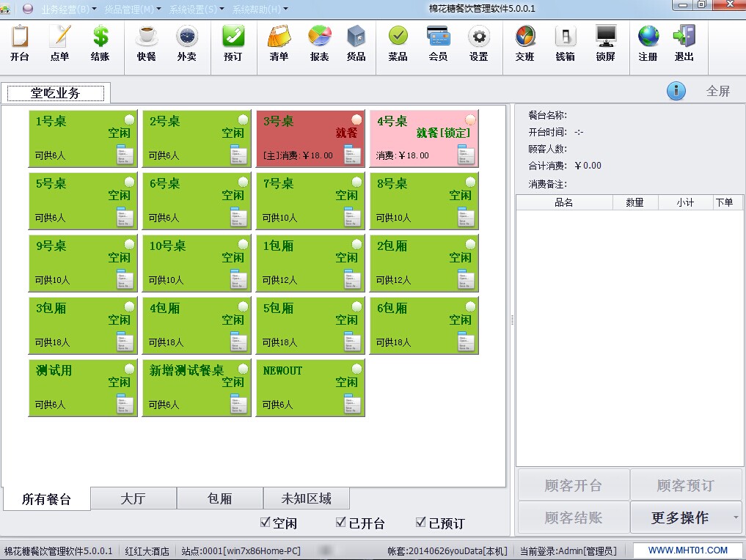Open the 货品 goods safe icon

coord(356,43)
